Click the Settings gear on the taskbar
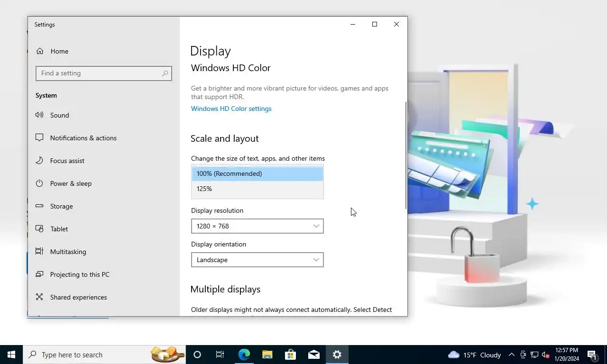Image resolution: width=607 pixels, height=364 pixels. tap(337, 355)
